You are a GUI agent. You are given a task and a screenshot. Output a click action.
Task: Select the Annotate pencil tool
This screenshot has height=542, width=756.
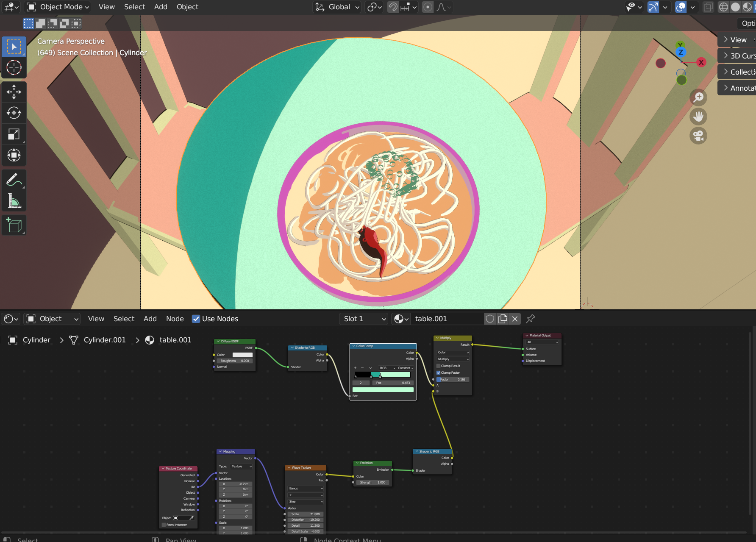[14, 180]
